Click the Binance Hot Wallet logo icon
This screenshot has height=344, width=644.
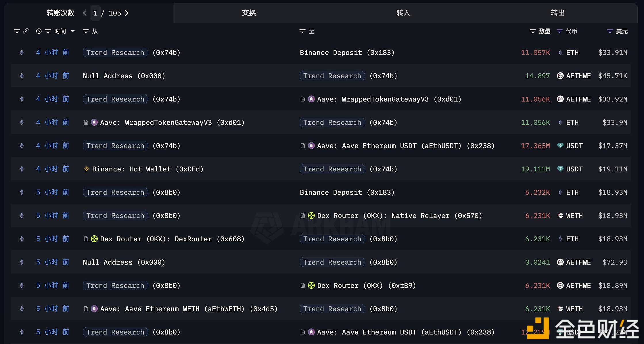[86, 169]
